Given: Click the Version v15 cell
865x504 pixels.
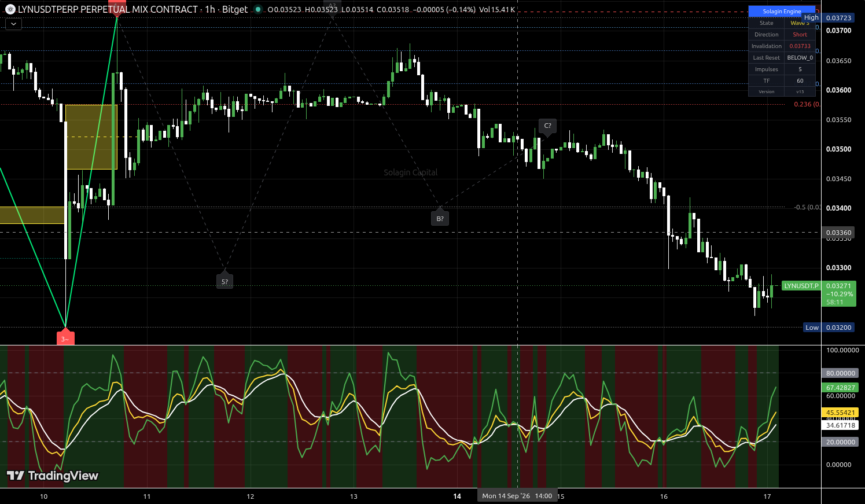Looking at the screenshot, I should pyautogui.click(x=800, y=91).
